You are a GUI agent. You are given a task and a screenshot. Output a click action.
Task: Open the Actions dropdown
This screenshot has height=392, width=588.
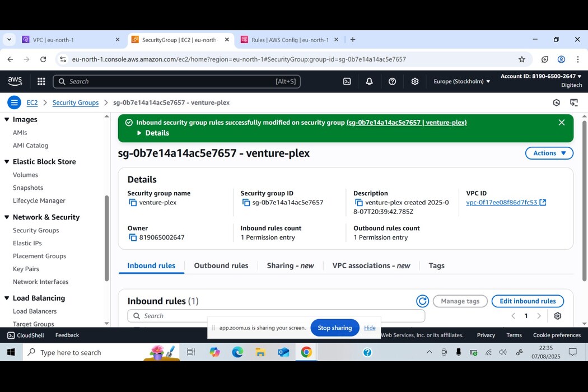click(549, 153)
